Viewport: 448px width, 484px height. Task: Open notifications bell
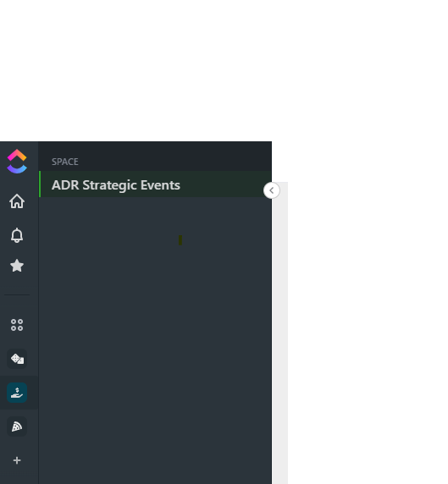[17, 235]
